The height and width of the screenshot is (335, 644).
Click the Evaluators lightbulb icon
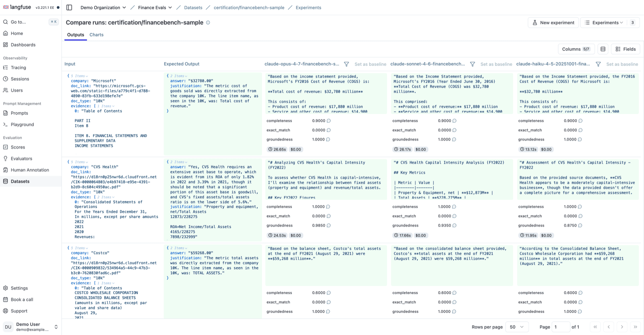pyautogui.click(x=6, y=158)
